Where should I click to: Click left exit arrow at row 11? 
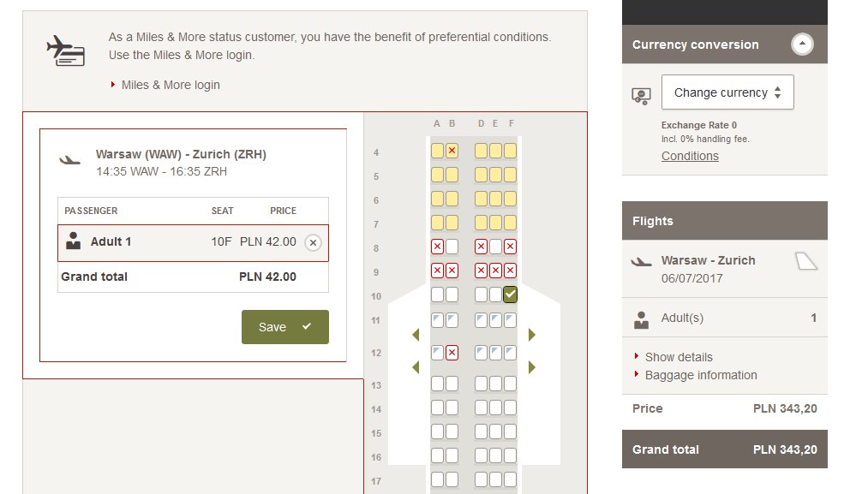pyautogui.click(x=416, y=335)
